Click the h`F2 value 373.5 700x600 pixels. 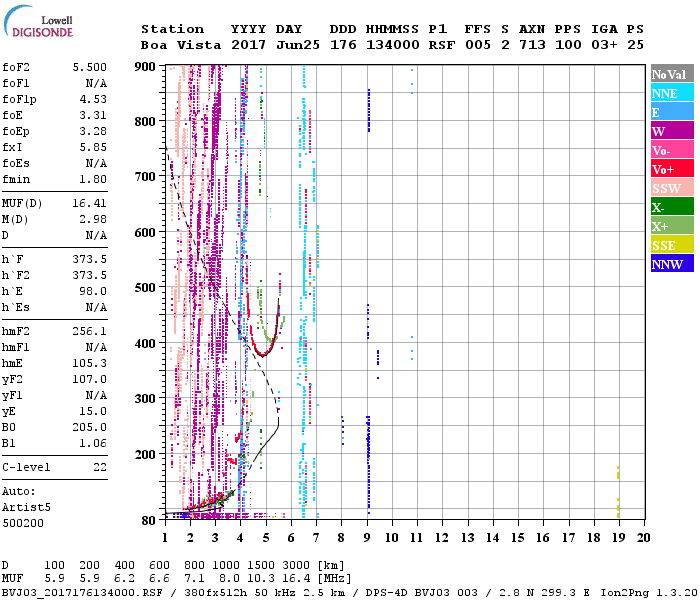[x=90, y=275]
